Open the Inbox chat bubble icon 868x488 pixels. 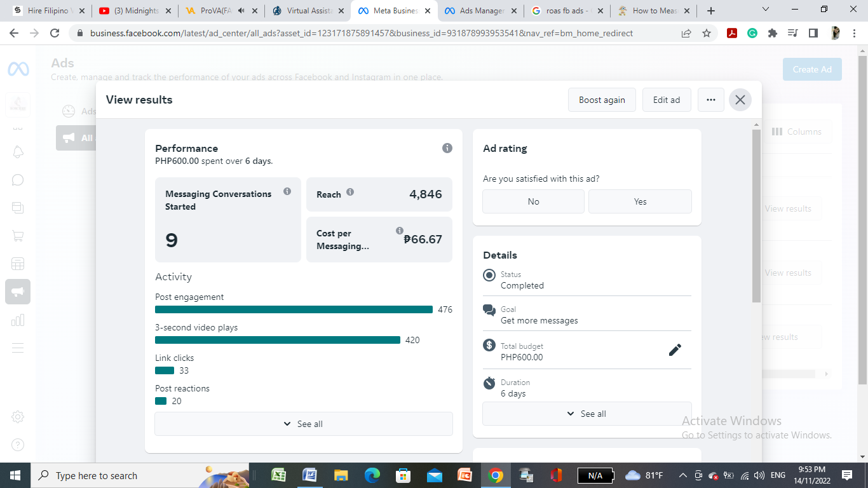tap(18, 180)
